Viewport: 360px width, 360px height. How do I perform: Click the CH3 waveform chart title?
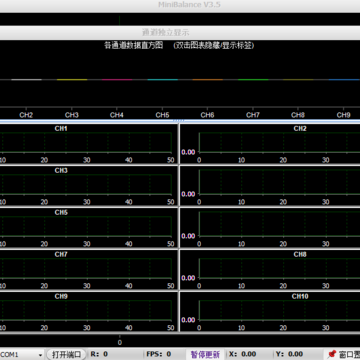(61, 170)
